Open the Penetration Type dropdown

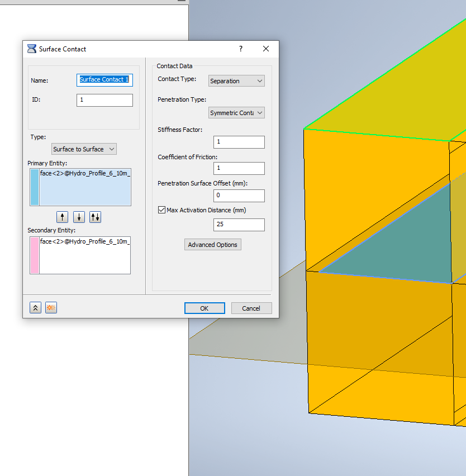(x=236, y=112)
